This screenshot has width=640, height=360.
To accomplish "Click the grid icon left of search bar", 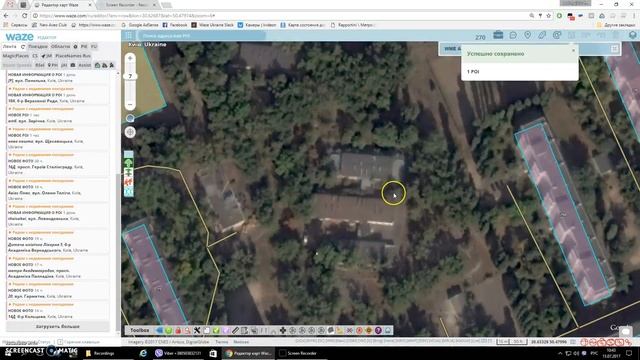I will point(129,36).
